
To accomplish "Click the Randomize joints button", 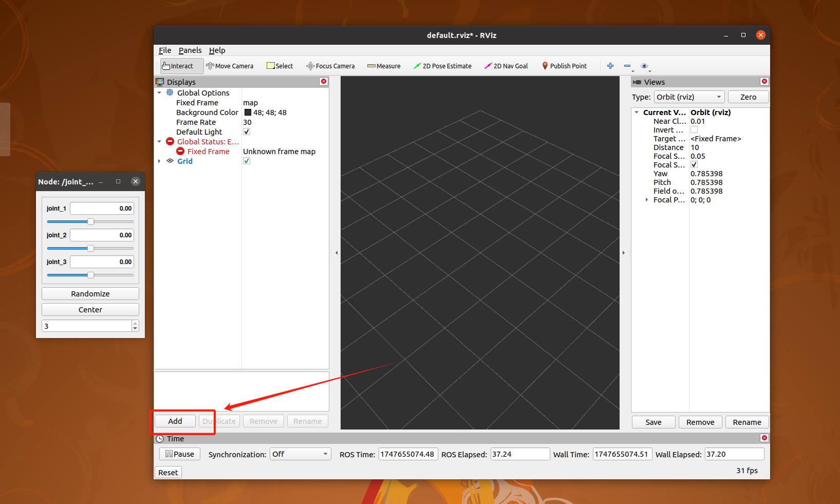I will pyautogui.click(x=90, y=293).
